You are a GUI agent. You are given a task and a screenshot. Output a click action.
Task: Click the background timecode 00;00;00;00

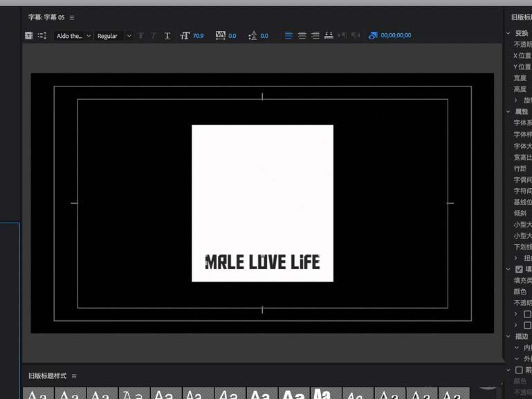396,35
